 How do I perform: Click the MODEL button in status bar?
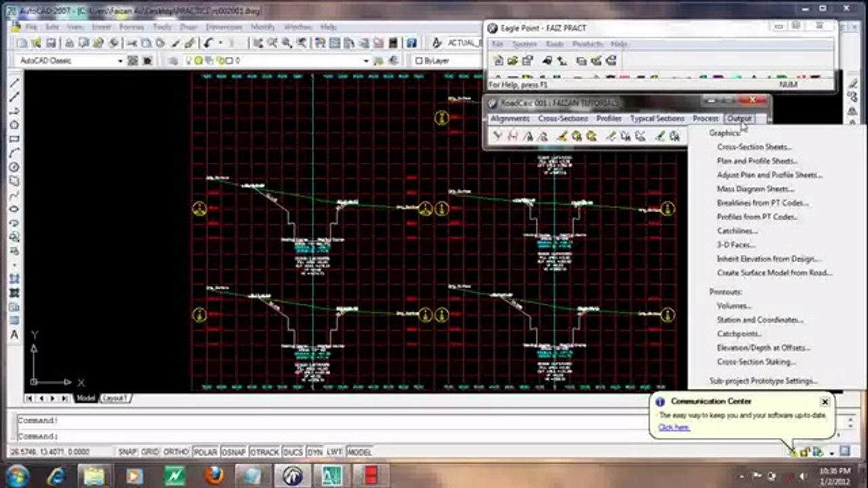(x=359, y=452)
